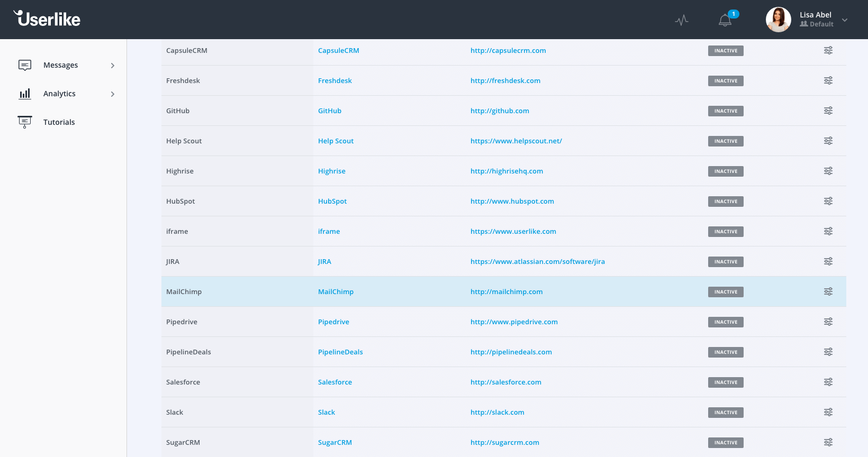Viewport: 868px width, 457px height.
Task: Open the Help Scout add-on link
Action: pos(336,141)
